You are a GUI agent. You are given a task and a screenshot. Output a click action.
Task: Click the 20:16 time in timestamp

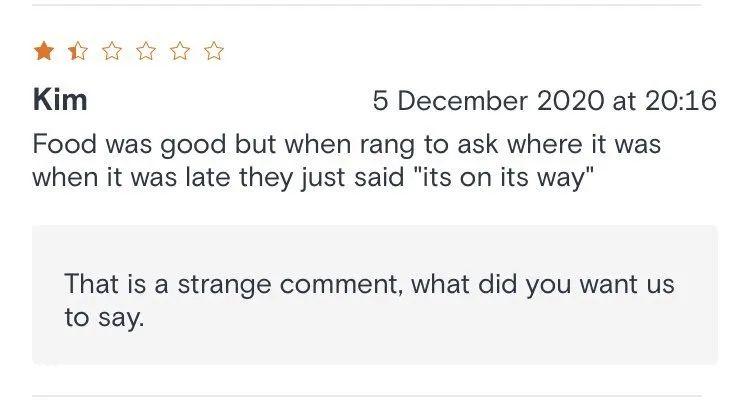tap(681, 101)
